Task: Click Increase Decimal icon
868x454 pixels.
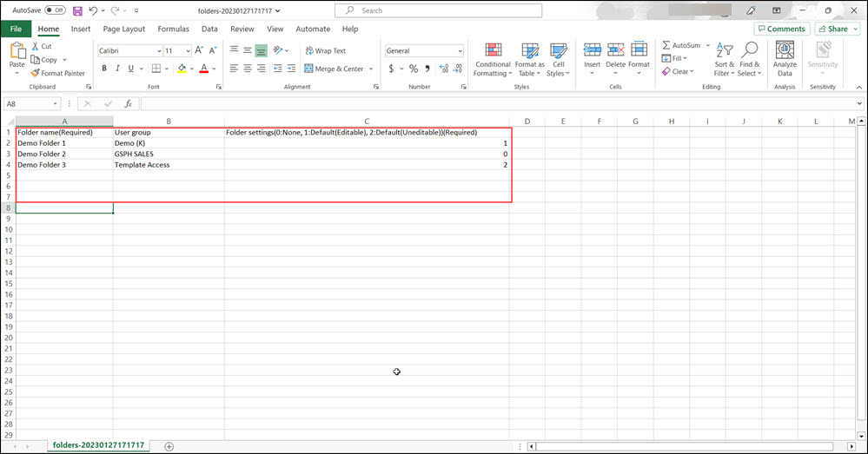Action: (444, 69)
